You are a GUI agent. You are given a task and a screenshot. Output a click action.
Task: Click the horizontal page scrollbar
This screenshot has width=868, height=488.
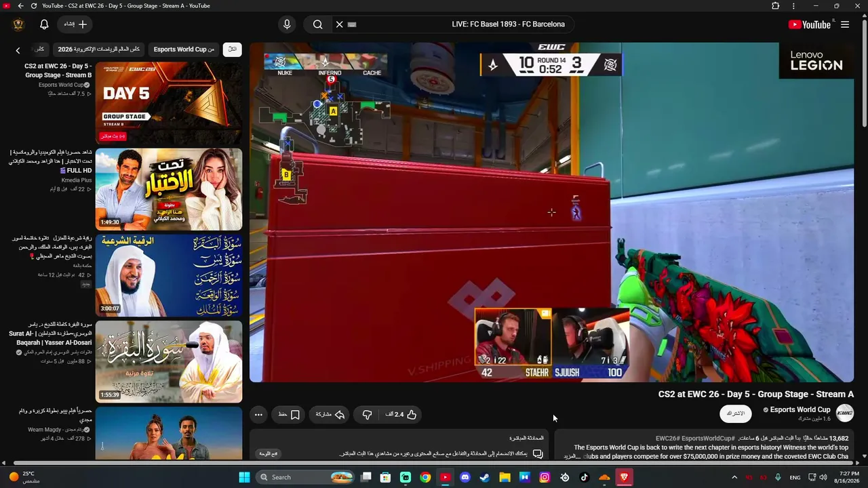click(434, 464)
